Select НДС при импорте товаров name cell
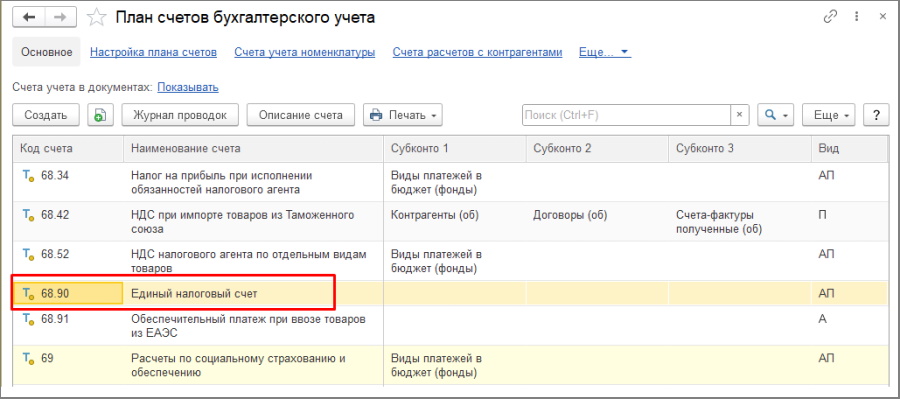This screenshot has width=900, height=399. pyautogui.click(x=254, y=222)
